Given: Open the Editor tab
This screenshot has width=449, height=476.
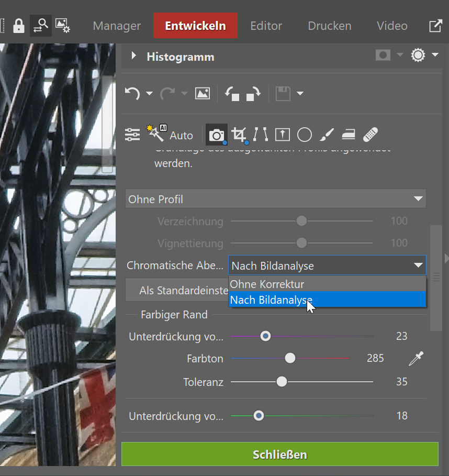Looking at the screenshot, I should (266, 26).
